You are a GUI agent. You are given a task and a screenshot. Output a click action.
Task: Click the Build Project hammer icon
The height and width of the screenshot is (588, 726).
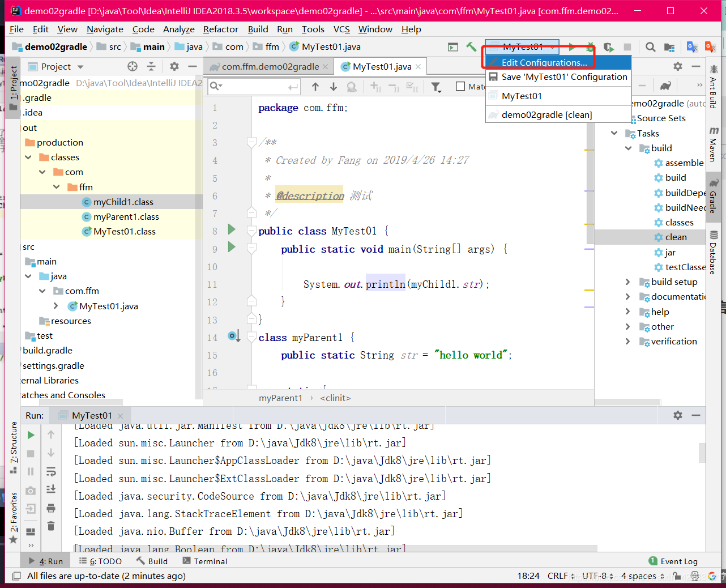(471, 47)
